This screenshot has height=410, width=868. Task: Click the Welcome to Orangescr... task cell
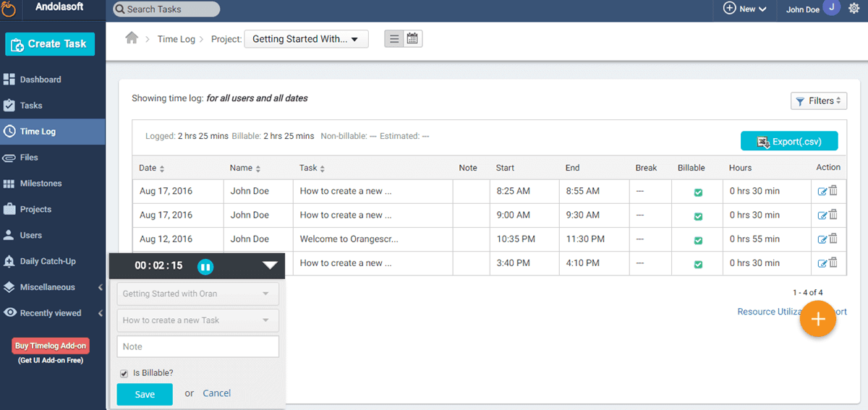point(373,239)
